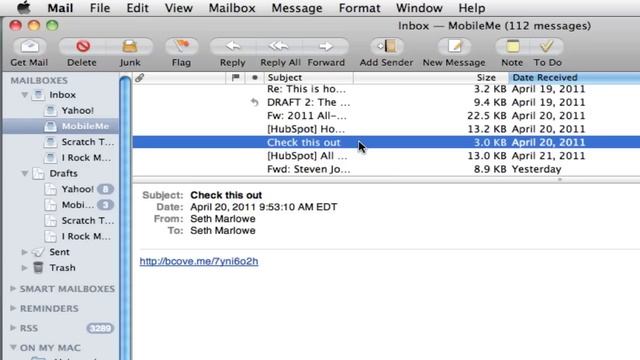Click the Add Sender icon
This screenshot has height=360, width=640.
[x=387, y=46]
